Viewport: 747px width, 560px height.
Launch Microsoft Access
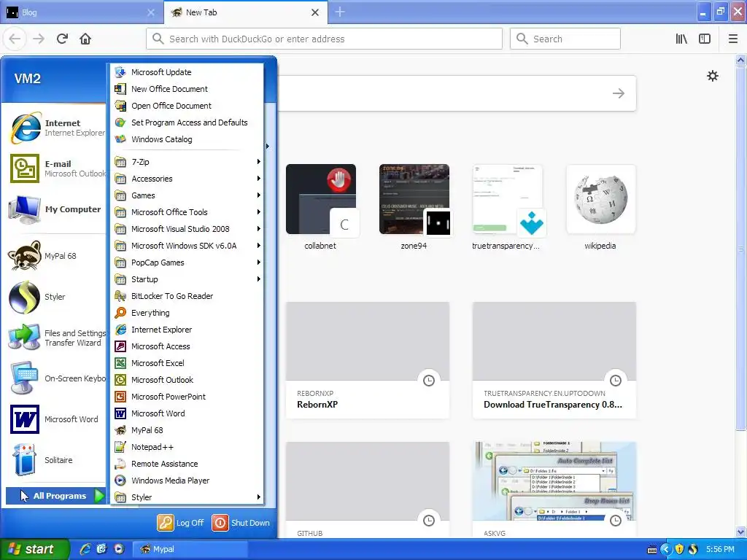[x=187, y=346]
